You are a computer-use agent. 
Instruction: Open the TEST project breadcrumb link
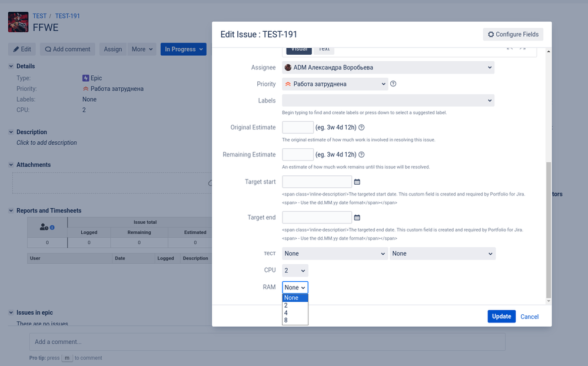pos(39,16)
